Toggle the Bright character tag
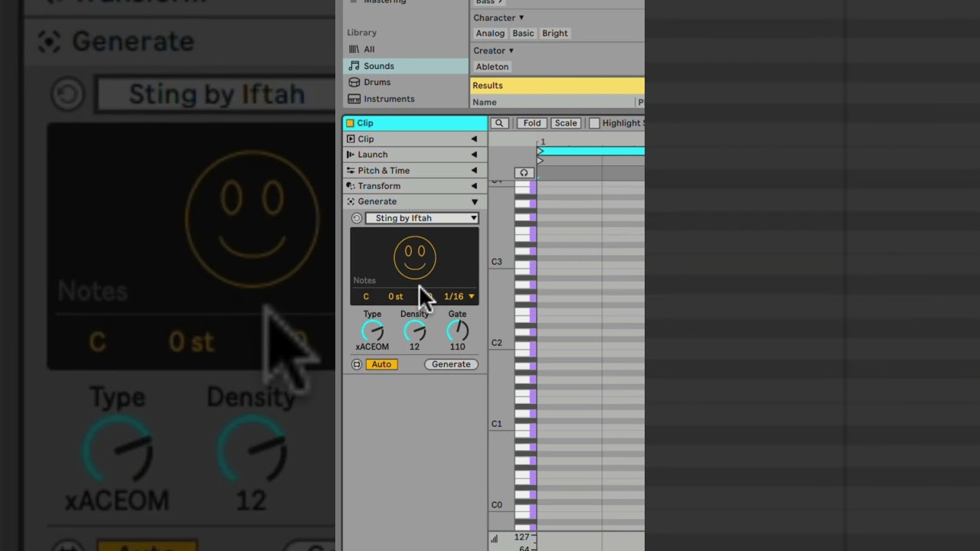Image resolution: width=980 pixels, height=551 pixels. tap(555, 34)
